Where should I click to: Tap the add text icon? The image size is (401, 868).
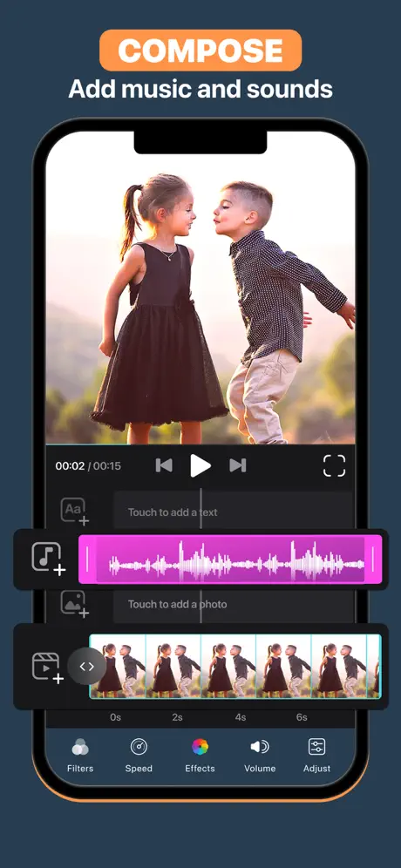point(75,512)
